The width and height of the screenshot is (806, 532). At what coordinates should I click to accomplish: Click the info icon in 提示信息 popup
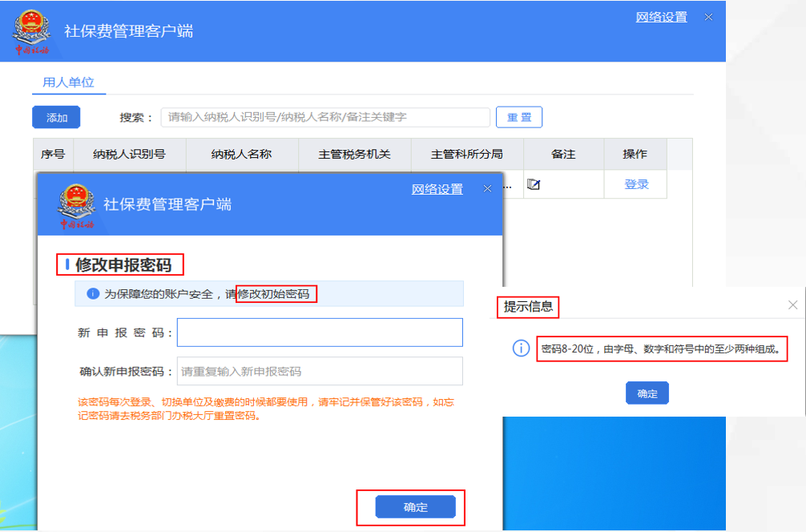point(521,349)
